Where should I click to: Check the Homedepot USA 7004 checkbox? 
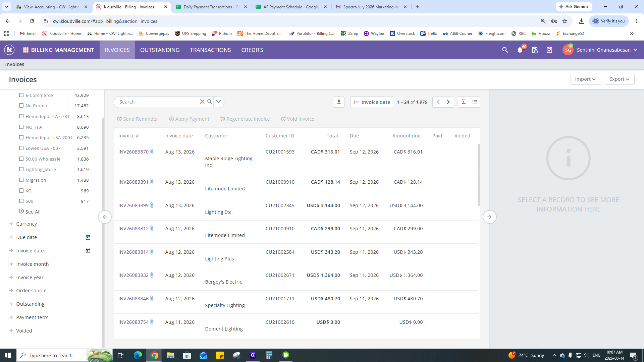tap(21, 137)
